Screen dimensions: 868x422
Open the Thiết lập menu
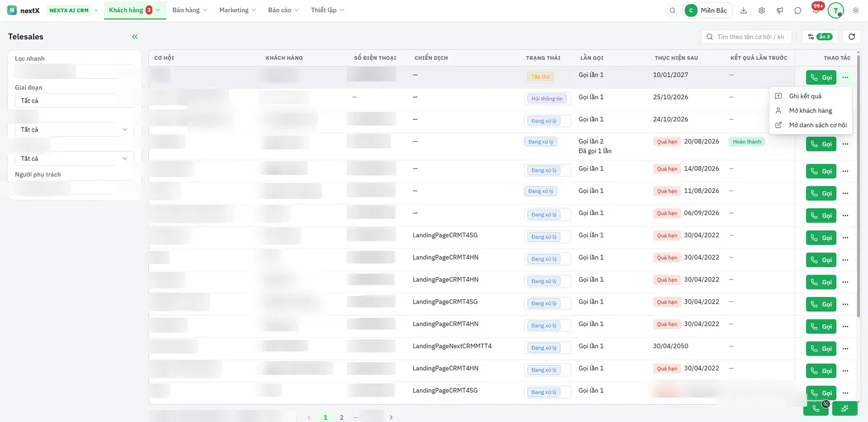[327, 10]
